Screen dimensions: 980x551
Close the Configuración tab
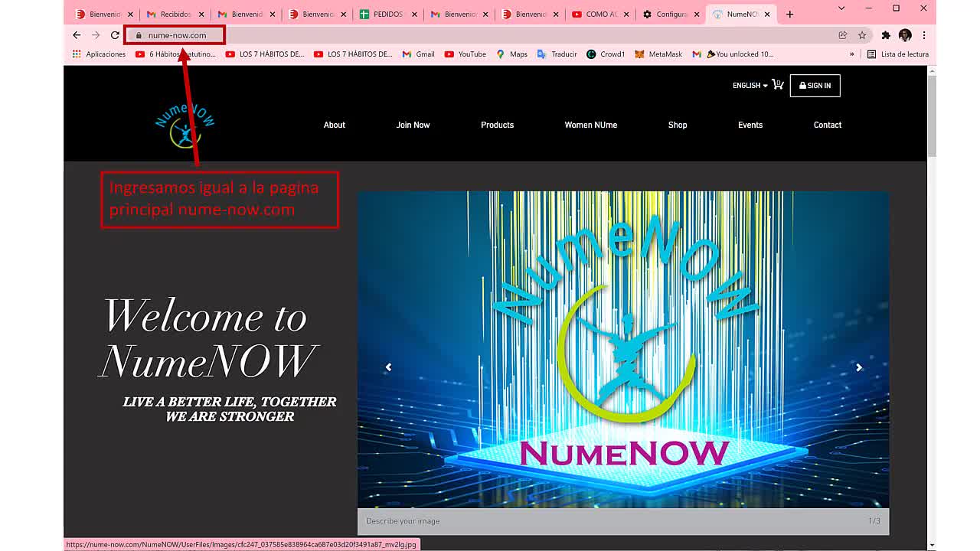pos(697,14)
